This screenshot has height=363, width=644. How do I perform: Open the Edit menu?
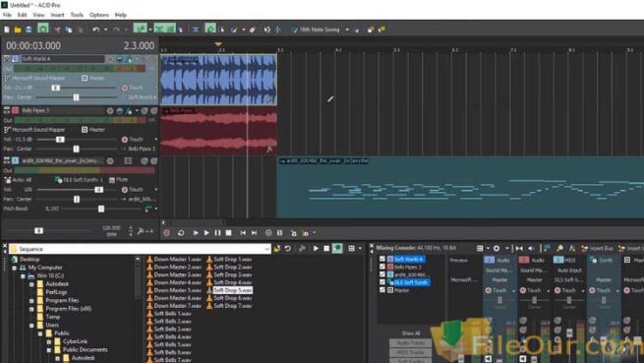coord(23,15)
